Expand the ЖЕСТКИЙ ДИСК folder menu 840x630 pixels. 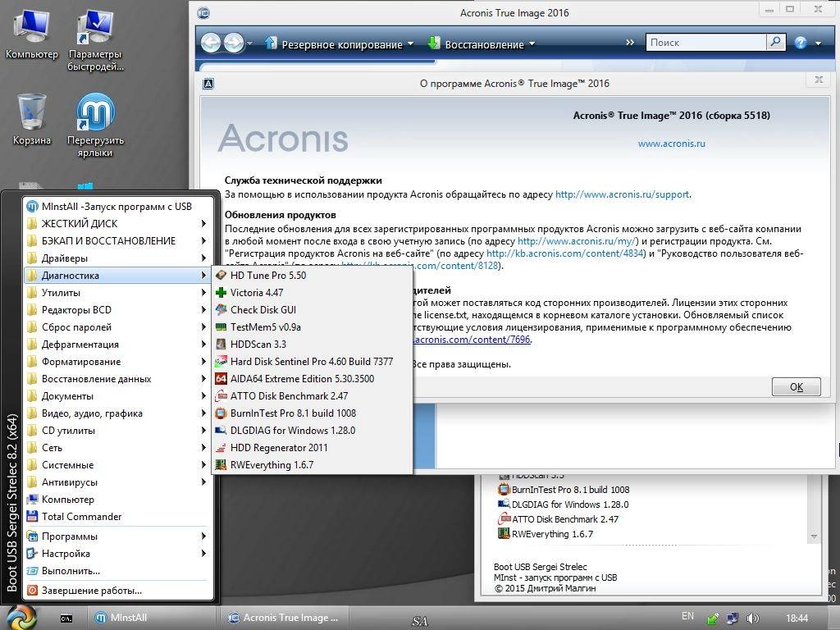[119, 223]
